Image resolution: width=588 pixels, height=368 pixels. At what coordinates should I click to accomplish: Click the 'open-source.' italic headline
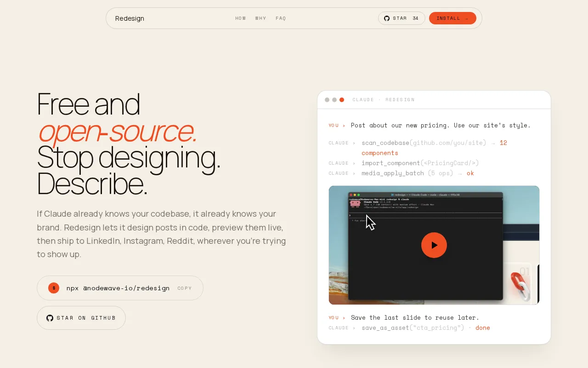click(x=118, y=131)
